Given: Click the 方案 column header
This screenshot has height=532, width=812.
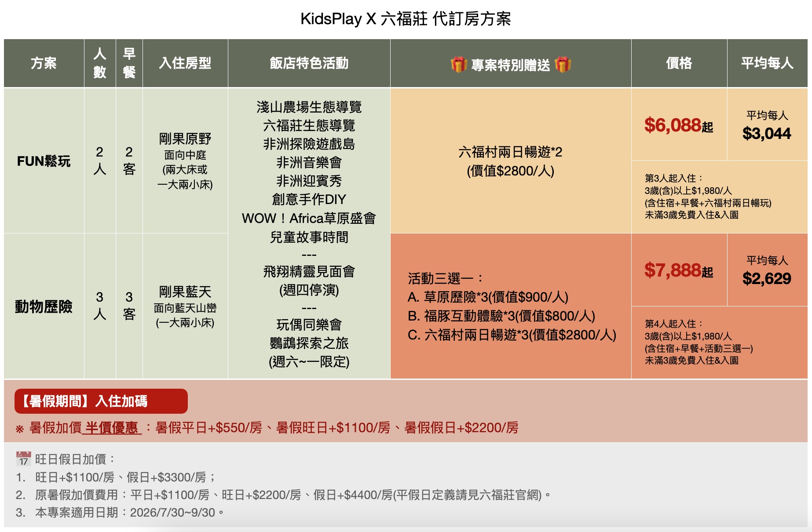Looking at the screenshot, I should [x=44, y=63].
